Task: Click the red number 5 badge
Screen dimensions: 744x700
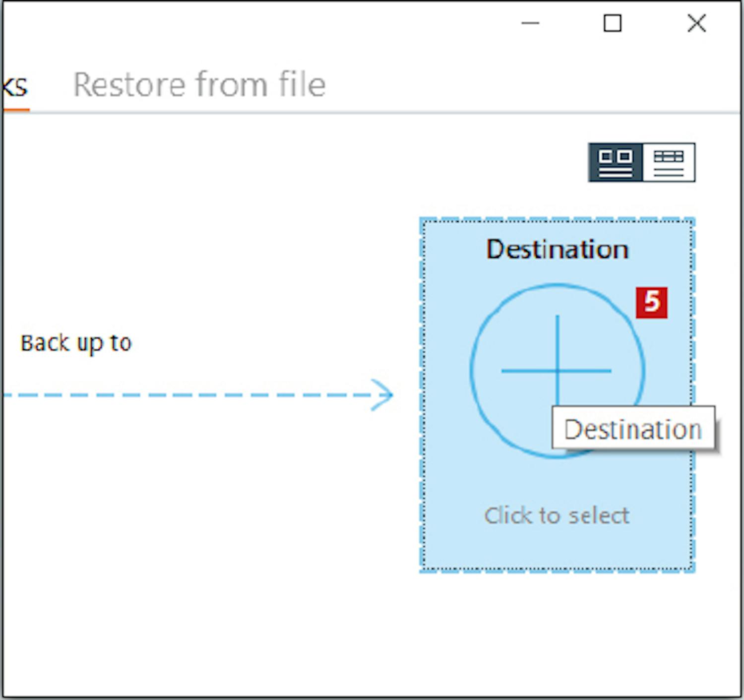Action: (652, 303)
